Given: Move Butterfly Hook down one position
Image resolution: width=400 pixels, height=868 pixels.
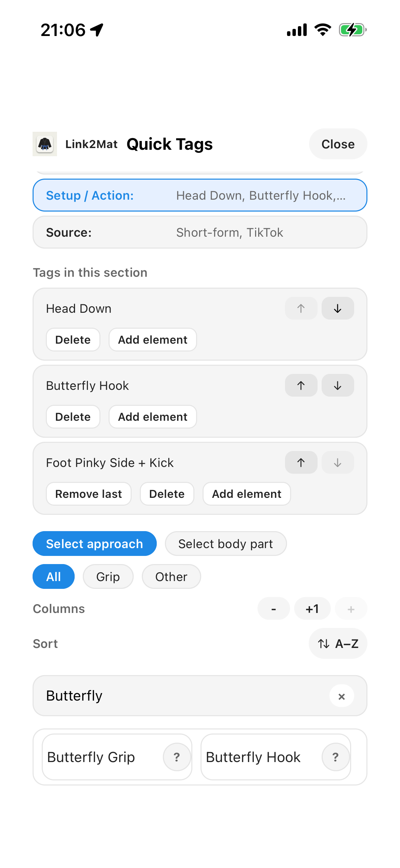Looking at the screenshot, I should point(338,385).
